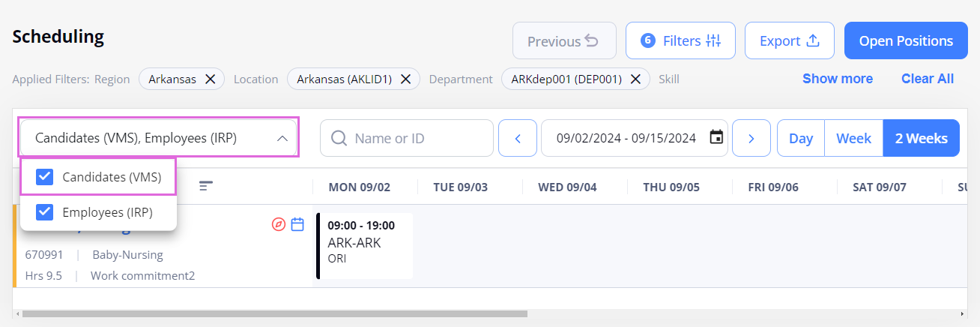Viewport: 980px width, 327px height.
Task: Click the Open Positions button
Action: pos(906,40)
